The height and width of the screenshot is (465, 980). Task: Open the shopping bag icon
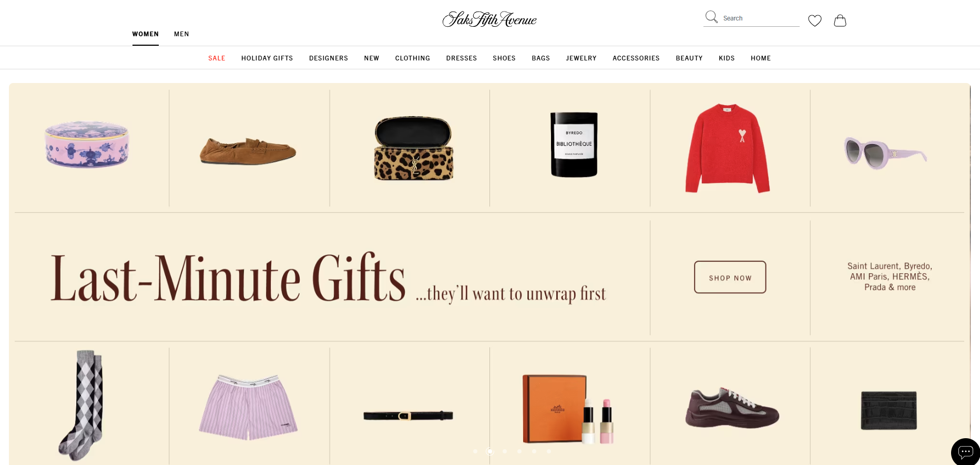pos(840,20)
